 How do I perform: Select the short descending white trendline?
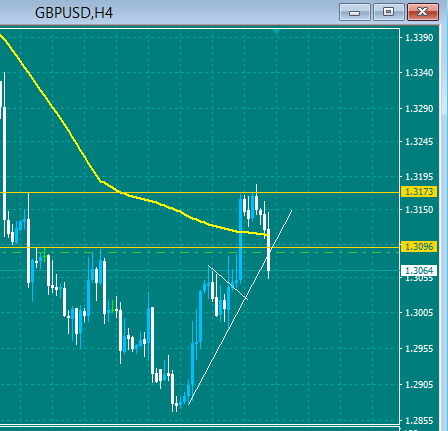[x=228, y=282]
